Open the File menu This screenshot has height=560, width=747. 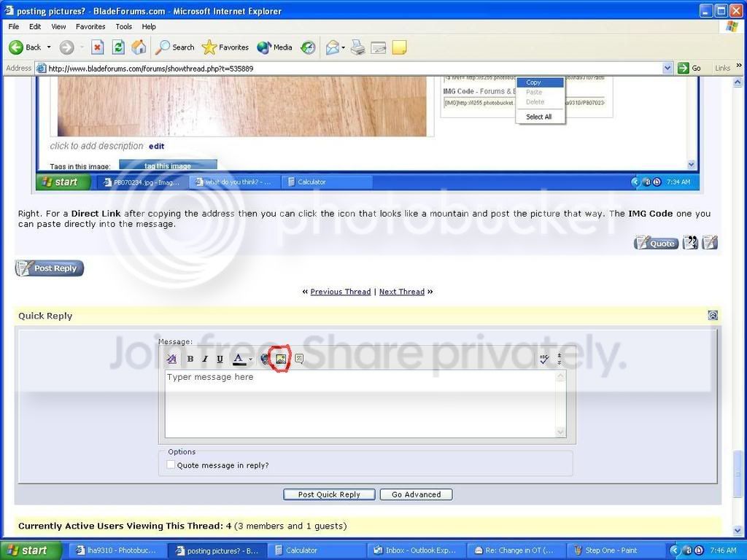coord(14,27)
